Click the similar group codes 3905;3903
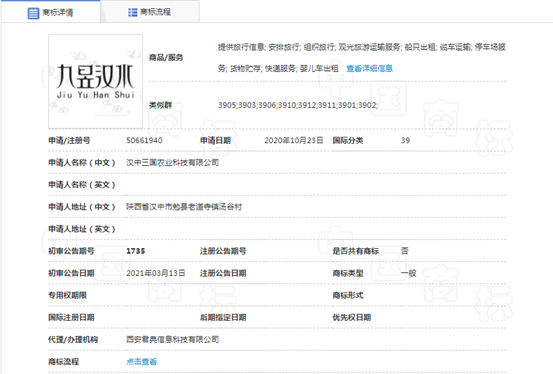553x374 pixels. pos(298,105)
